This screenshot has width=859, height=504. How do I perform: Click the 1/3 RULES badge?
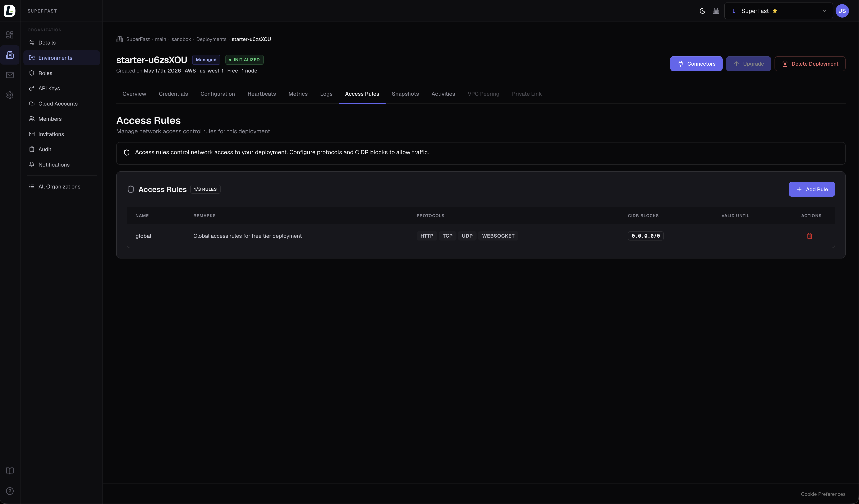coord(205,189)
